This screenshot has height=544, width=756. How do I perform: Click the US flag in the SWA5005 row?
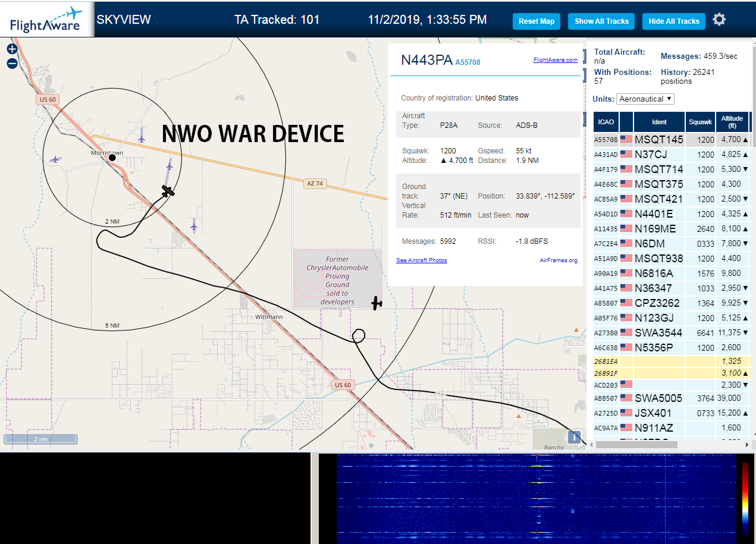(x=626, y=398)
